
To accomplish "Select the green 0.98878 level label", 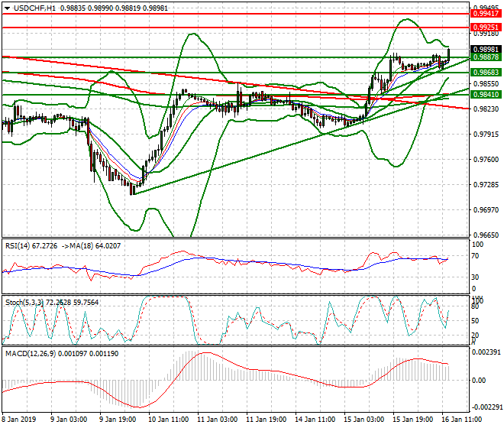I will click(x=486, y=57).
